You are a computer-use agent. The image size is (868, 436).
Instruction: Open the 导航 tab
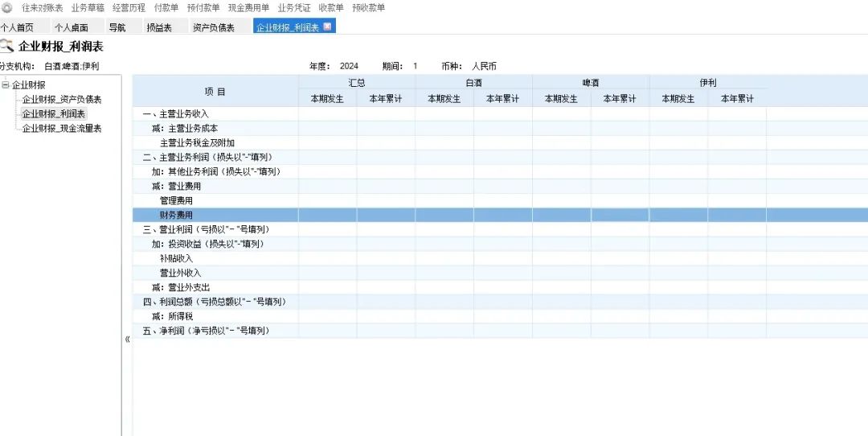pyautogui.click(x=117, y=27)
